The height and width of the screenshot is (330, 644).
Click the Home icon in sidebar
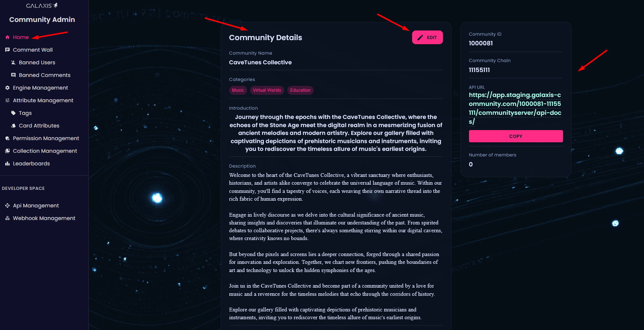[7, 37]
